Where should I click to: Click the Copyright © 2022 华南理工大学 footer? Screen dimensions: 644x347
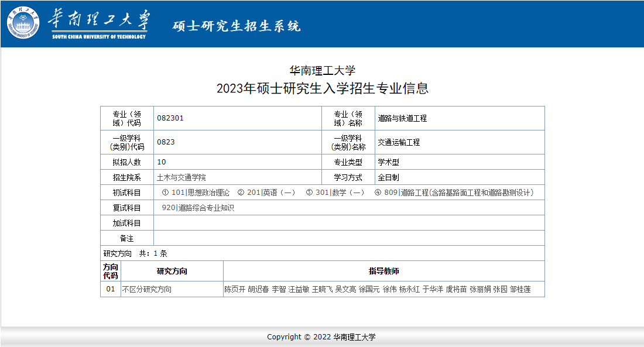(x=321, y=336)
